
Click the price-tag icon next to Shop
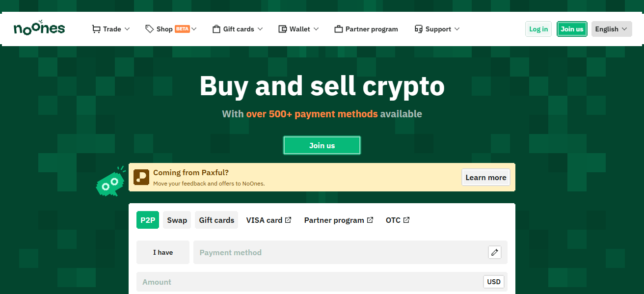coord(150,29)
